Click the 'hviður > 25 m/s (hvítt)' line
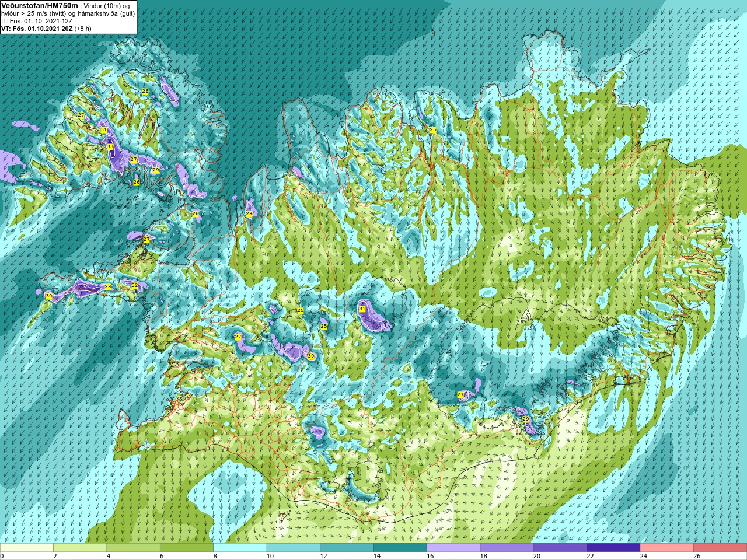Image resolution: width=747 pixels, height=560 pixels. 33,13
